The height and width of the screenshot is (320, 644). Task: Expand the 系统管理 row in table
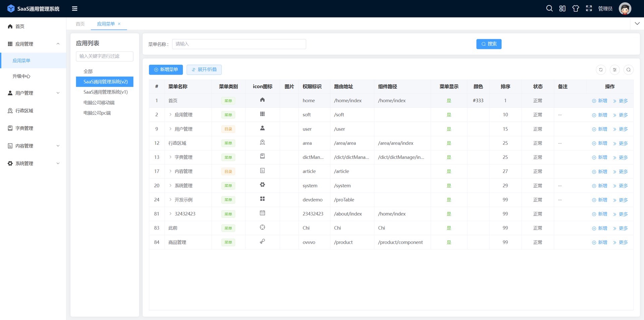click(x=170, y=186)
